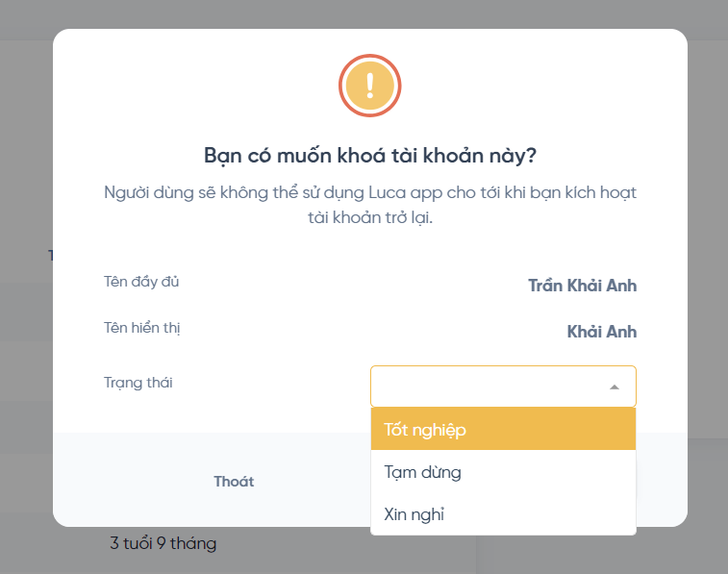Click the full name value Trần Khải Anh
728x574 pixels.
pyautogui.click(x=582, y=286)
